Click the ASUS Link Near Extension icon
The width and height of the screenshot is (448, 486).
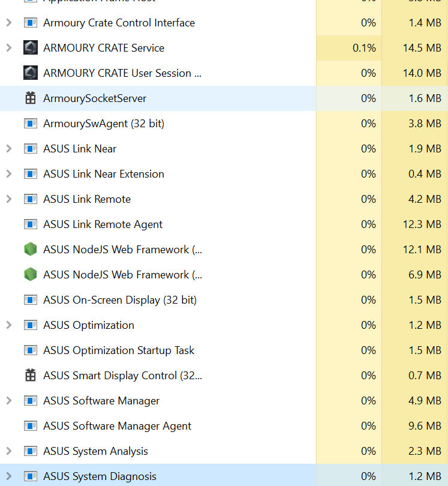coord(31,174)
